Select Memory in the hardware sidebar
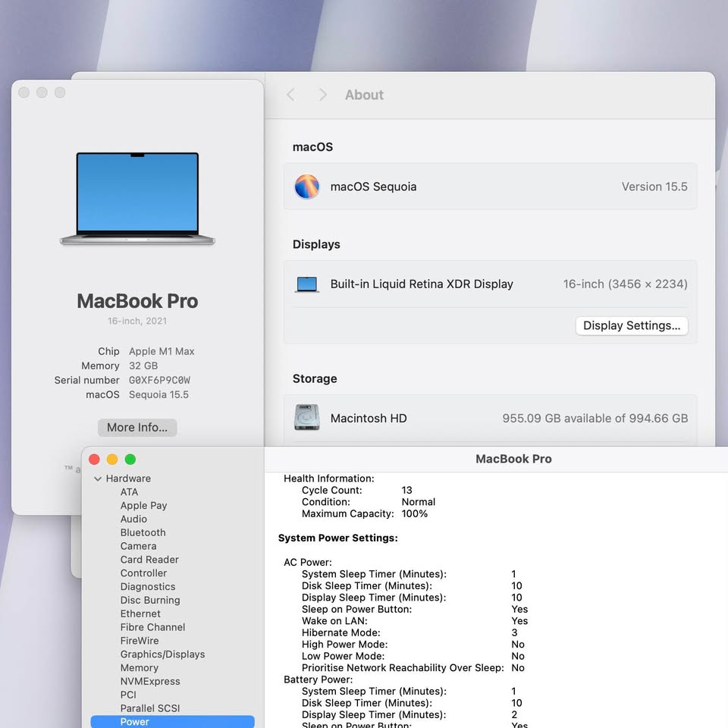The width and height of the screenshot is (728, 728). (x=140, y=667)
